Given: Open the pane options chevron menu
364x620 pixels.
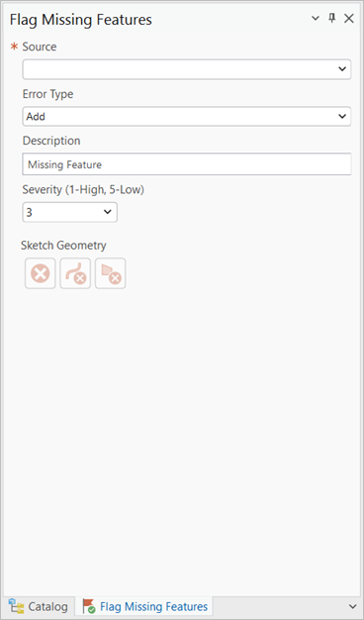Looking at the screenshot, I should coord(316,18).
